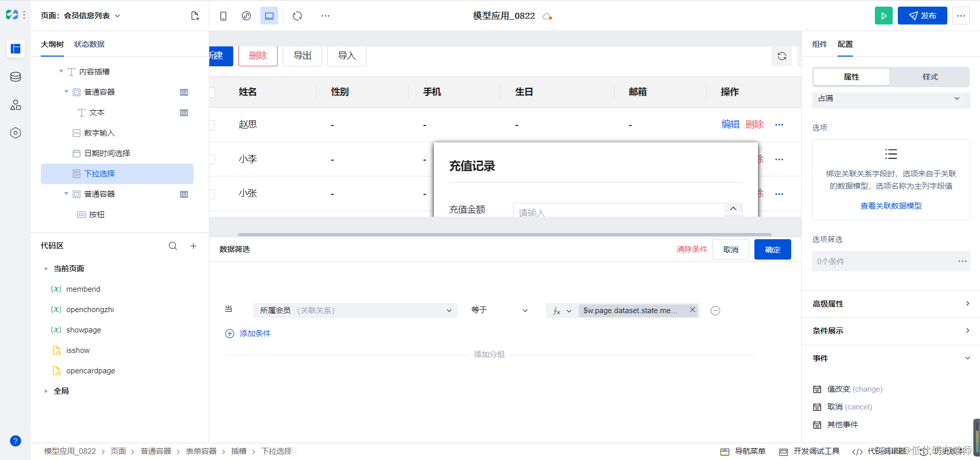
Task: Collapse the second 普通容器 tree node
Action: pos(66,194)
